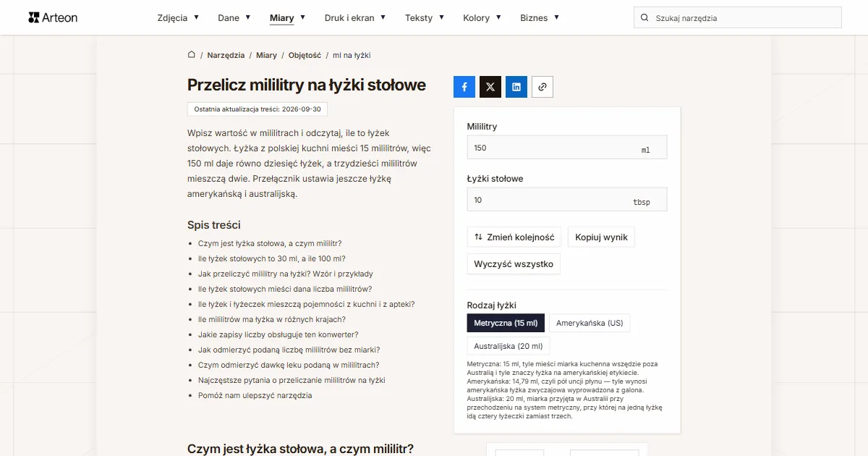
Task: Select Amerykańska (US) spoon type
Action: [590, 323]
